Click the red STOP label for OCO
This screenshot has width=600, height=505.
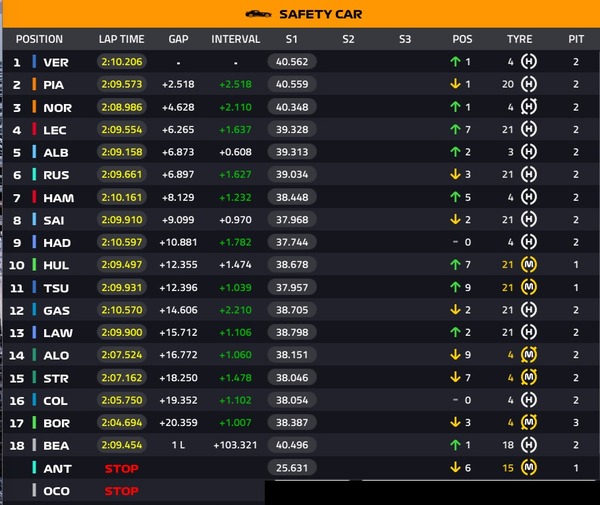coord(122,491)
